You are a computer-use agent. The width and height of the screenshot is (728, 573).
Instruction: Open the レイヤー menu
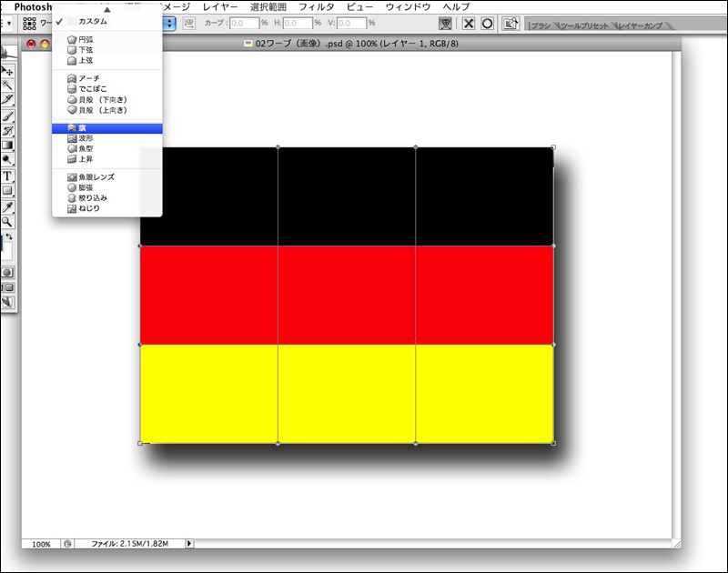[x=220, y=6]
